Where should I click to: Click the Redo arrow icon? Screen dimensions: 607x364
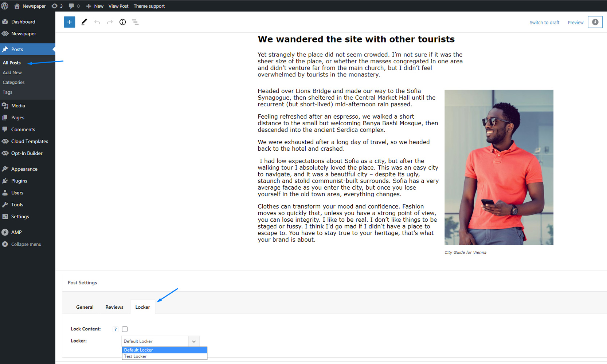pyautogui.click(x=110, y=22)
